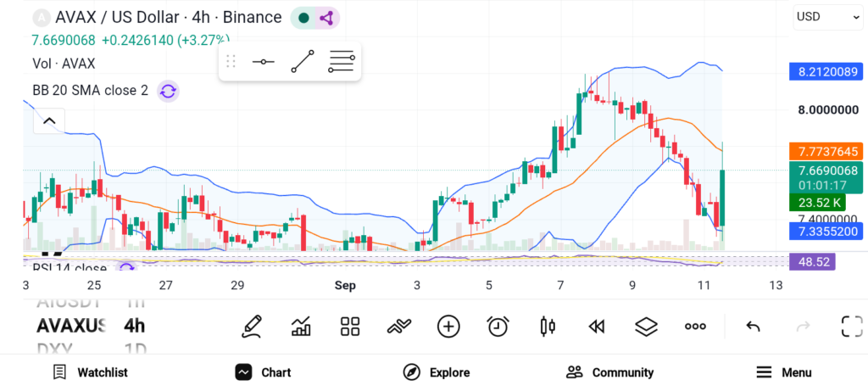Click the +0.2426140 (+3.27%) price change
This screenshot has width=868, height=391.
tap(165, 41)
